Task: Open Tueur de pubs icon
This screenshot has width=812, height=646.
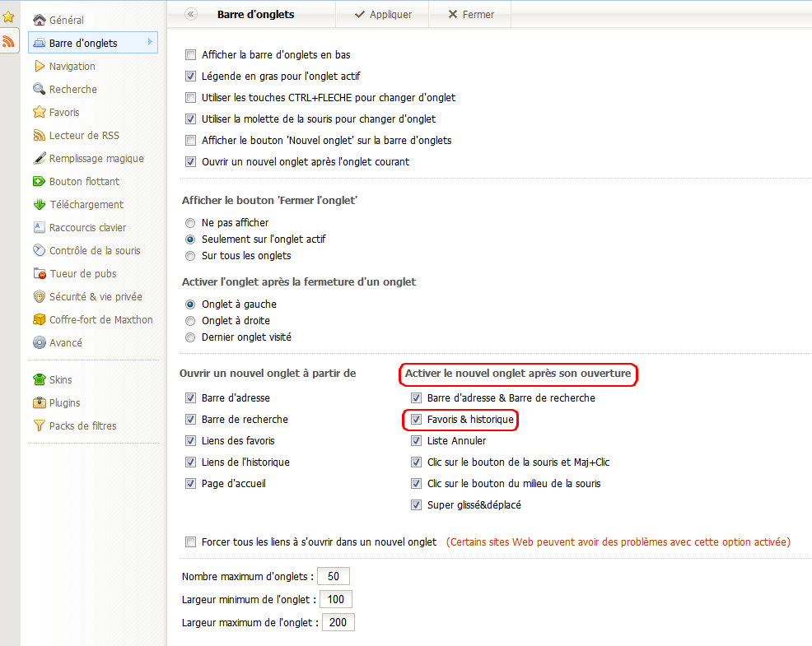Action: (x=40, y=273)
